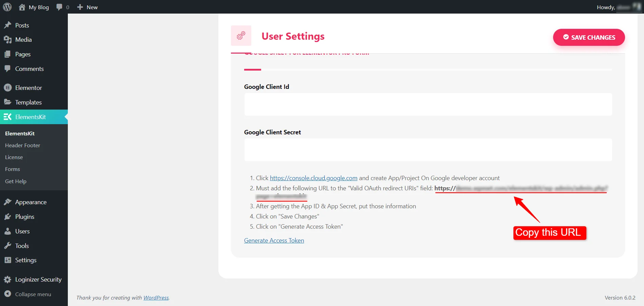Click Generate Access Token link
Screen dimensions: 644x306
click(274, 241)
